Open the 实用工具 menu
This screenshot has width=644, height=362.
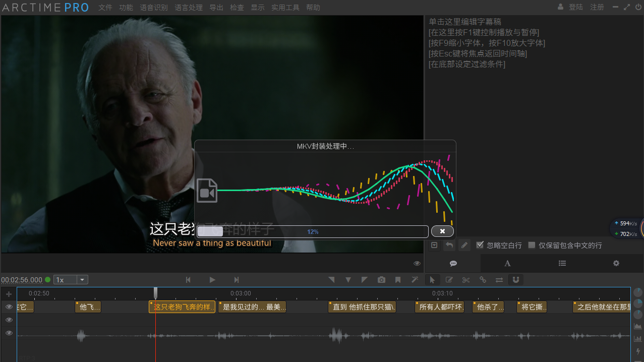[x=285, y=8]
